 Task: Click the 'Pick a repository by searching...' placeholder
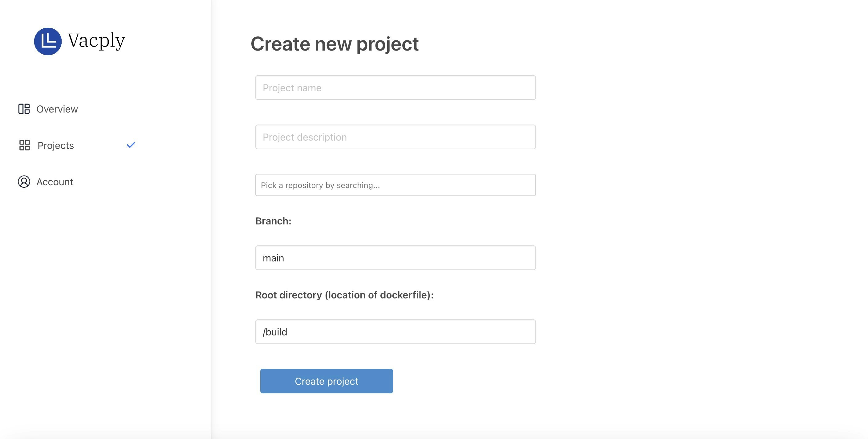pyautogui.click(x=320, y=185)
